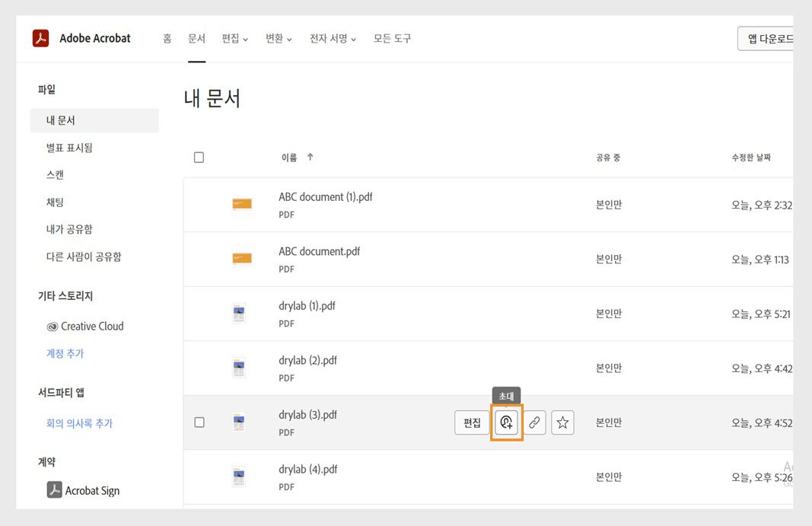Expand the 변환 dropdown menu
The height and width of the screenshot is (526, 812).
(277, 37)
